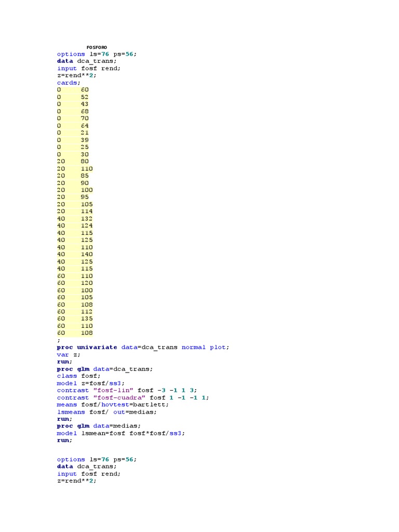Select data row '40 124'
The height and width of the screenshot is (532, 399).
[75, 225]
